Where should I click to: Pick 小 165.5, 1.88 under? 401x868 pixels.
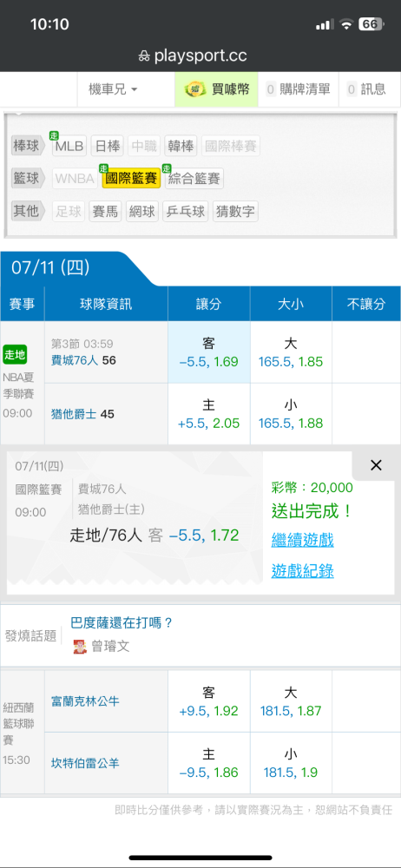point(291,414)
